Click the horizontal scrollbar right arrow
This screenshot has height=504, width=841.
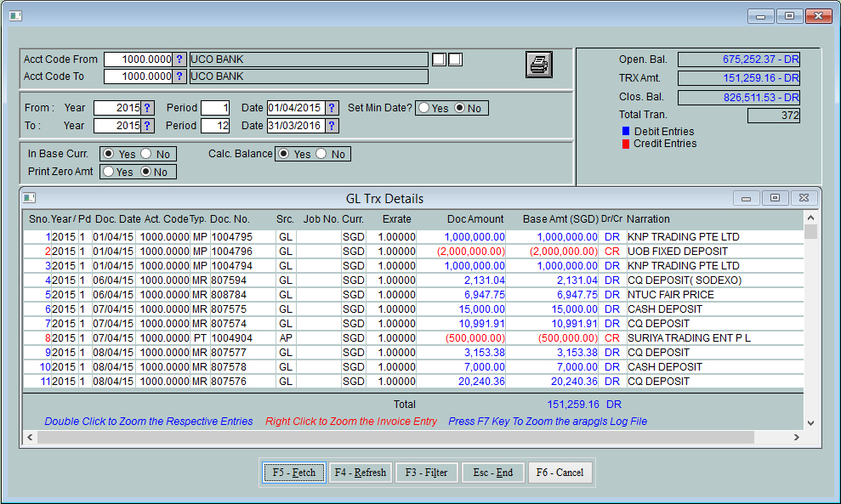(x=796, y=437)
